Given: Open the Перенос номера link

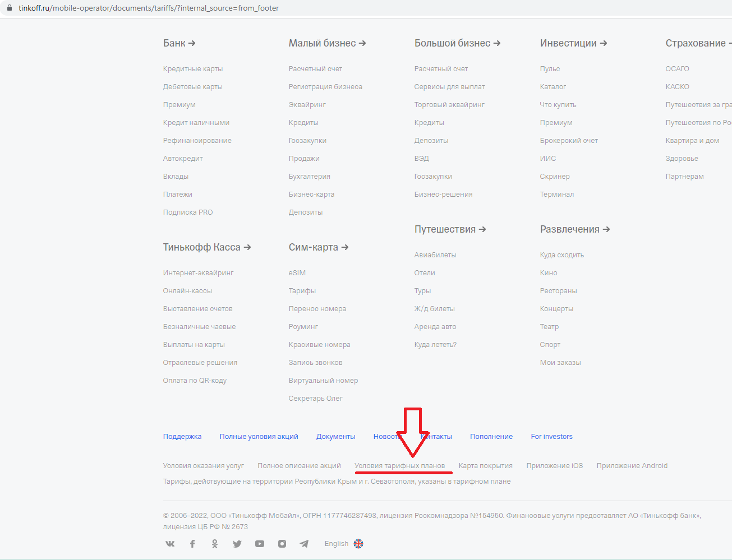Looking at the screenshot, I should tap(317, 309).
